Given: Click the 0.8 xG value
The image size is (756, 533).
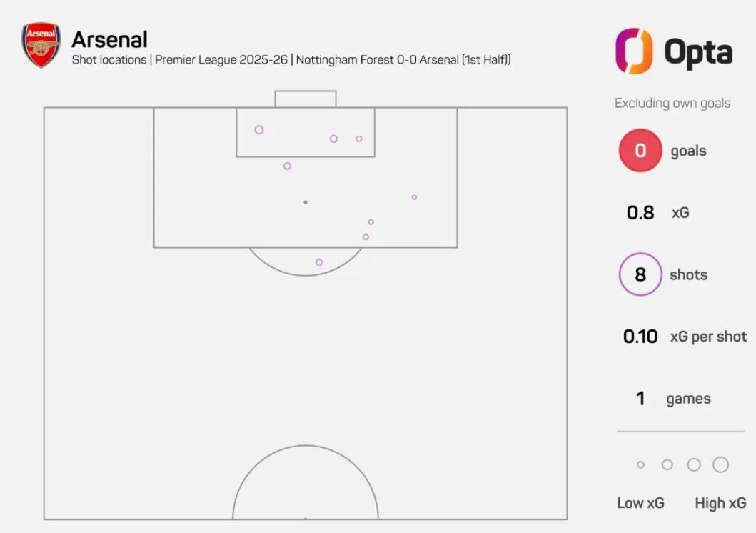Looking at the screenshot, I should [x=640, y=213].
